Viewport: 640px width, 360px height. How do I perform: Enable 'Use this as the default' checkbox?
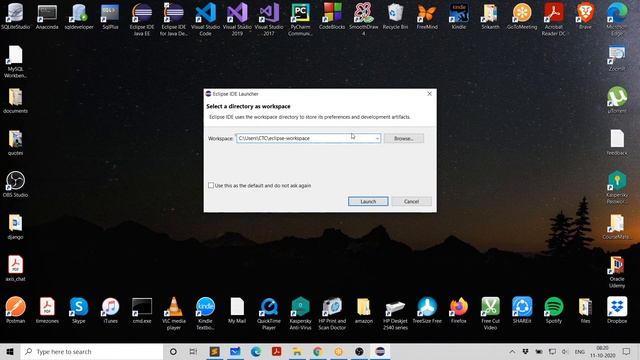pos(211,185)
